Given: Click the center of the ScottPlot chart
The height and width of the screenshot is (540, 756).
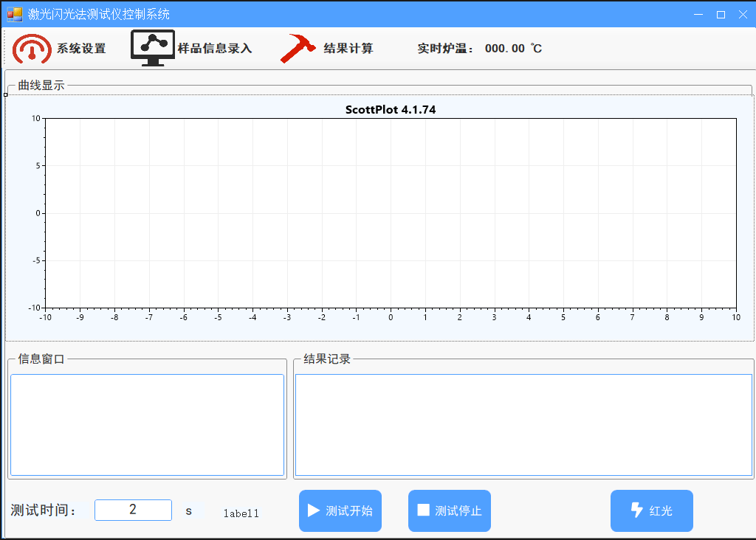Looking at the screenshot, I should coord(391,213).
